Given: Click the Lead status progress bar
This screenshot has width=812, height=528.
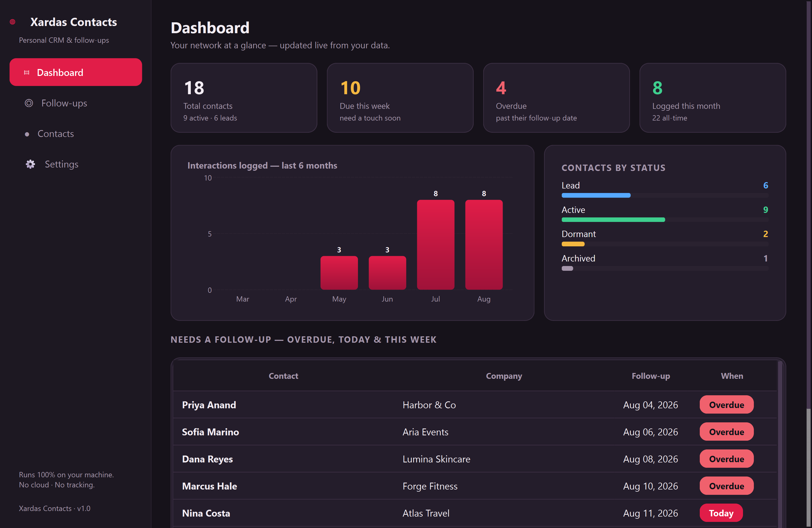Looking at the screenshot, I should [x=665, y=195].
